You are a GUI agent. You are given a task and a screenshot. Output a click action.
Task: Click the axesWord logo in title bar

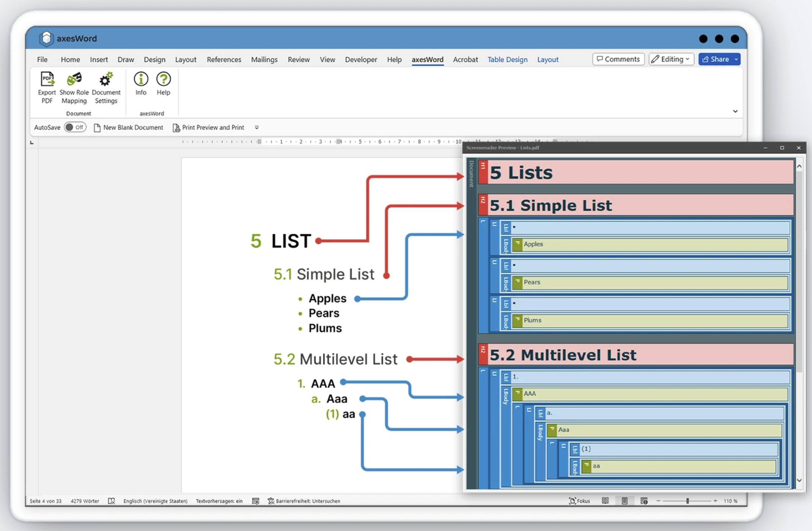coord(46,38)
